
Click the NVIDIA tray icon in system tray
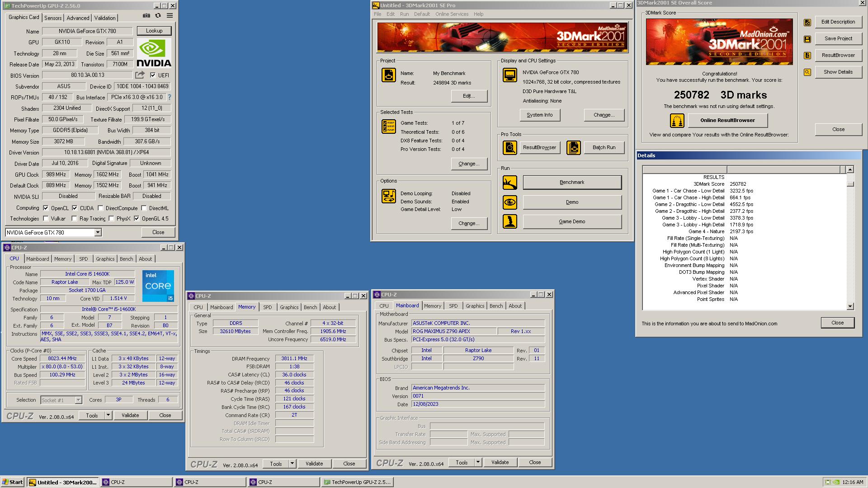click(836, 482)
